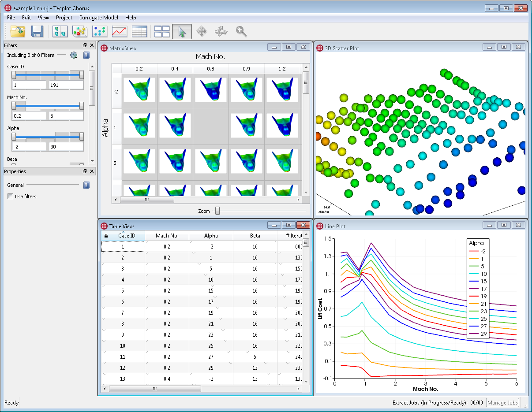Tile windows using the four-pane toolbar icon
532x412 pixels.
[162, 31]
